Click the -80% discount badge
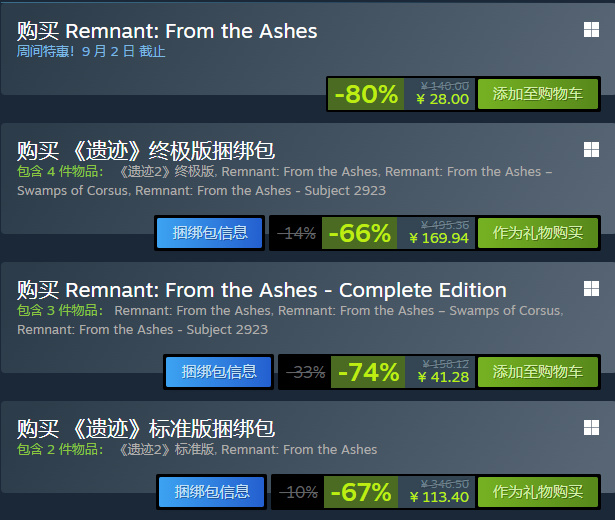Viewport: 615px width, 520px height. tap(366, 95)
